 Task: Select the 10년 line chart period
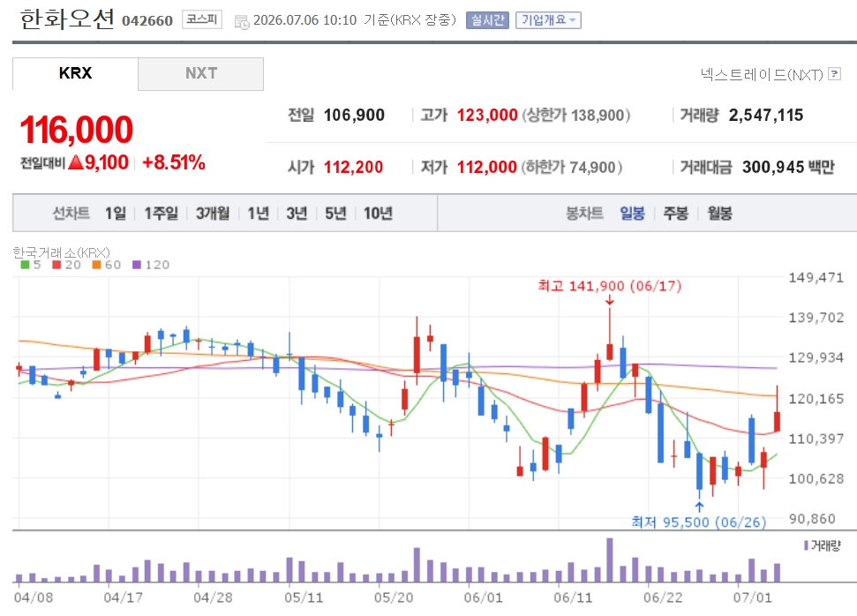[379, 214]
